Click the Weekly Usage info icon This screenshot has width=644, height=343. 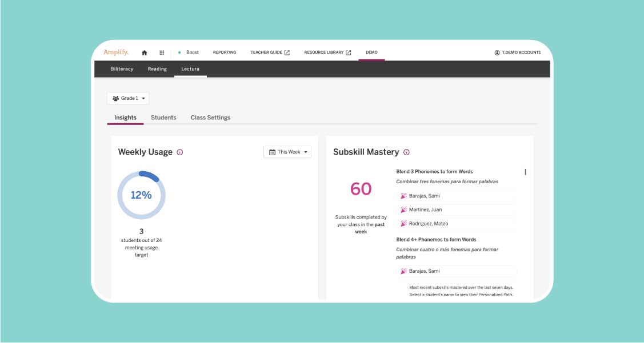tap(180, 152)
